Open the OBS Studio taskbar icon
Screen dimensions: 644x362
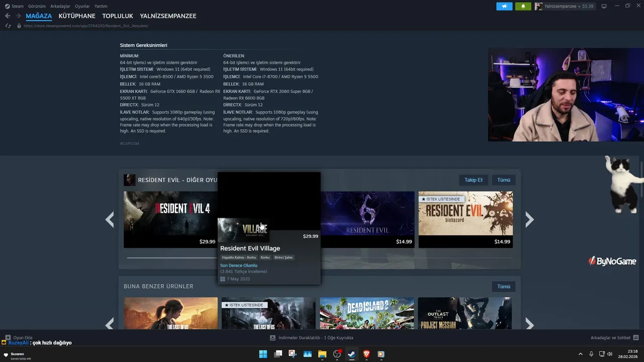pos(337,354)
